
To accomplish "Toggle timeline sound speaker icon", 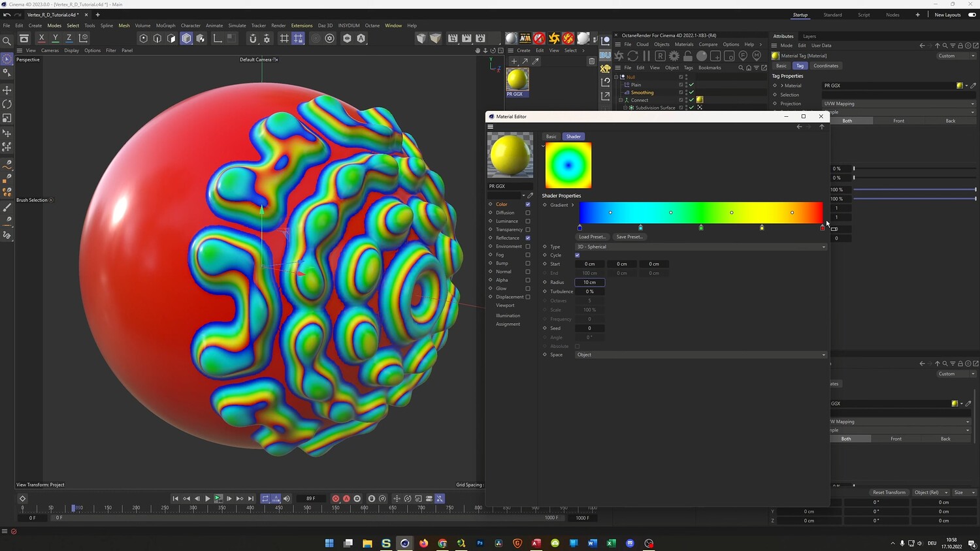I will (x=286, y=499).
